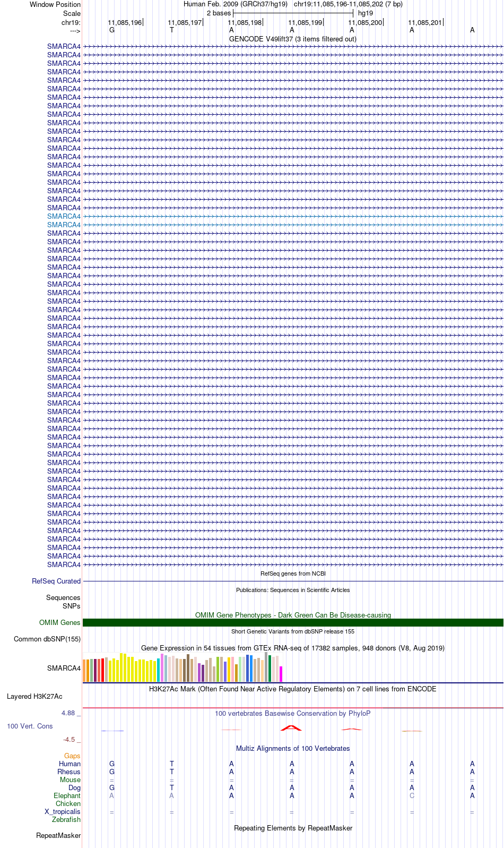Screen dimensions: 504x848
Task: Click the 'Window Position' label
Action: click(x=55, y=4)
